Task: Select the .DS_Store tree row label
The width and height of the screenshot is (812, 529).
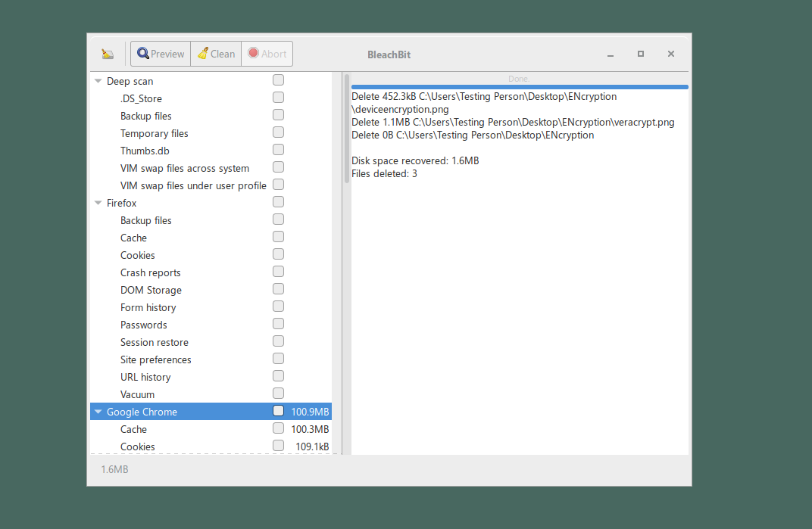Action: click(141, 99)
